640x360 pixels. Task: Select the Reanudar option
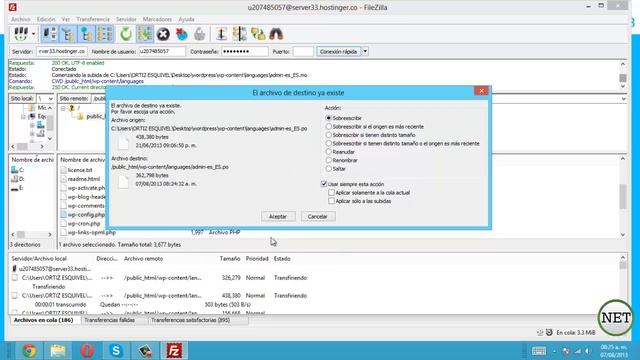point(340,152)
